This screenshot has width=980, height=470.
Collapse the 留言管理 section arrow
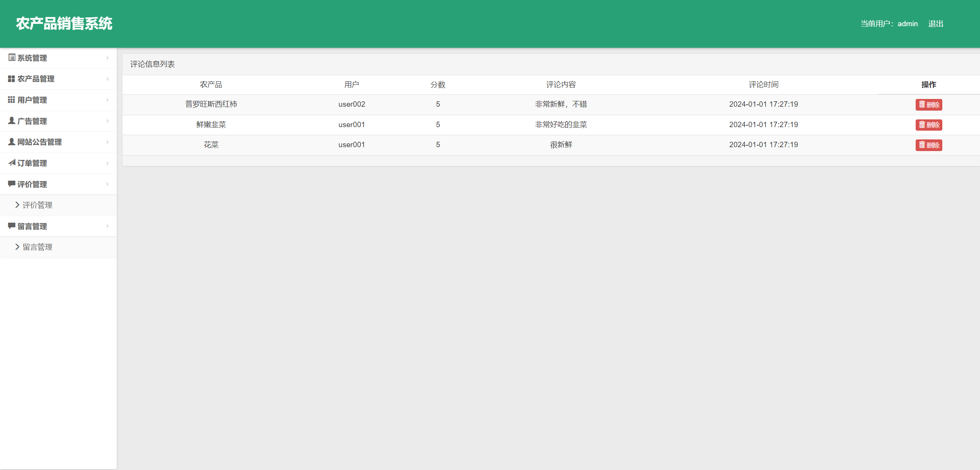click(107, 226)
